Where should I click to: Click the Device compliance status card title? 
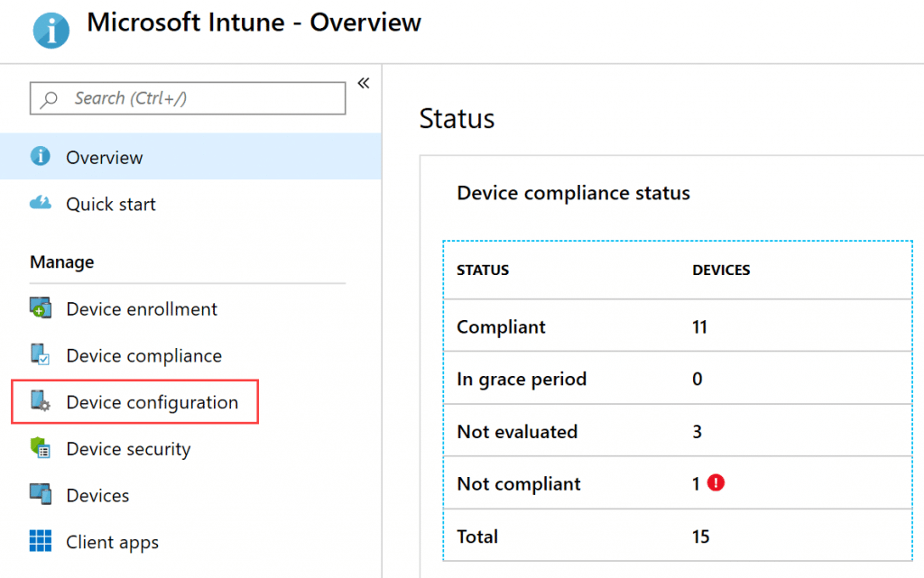tap(573, 192)
